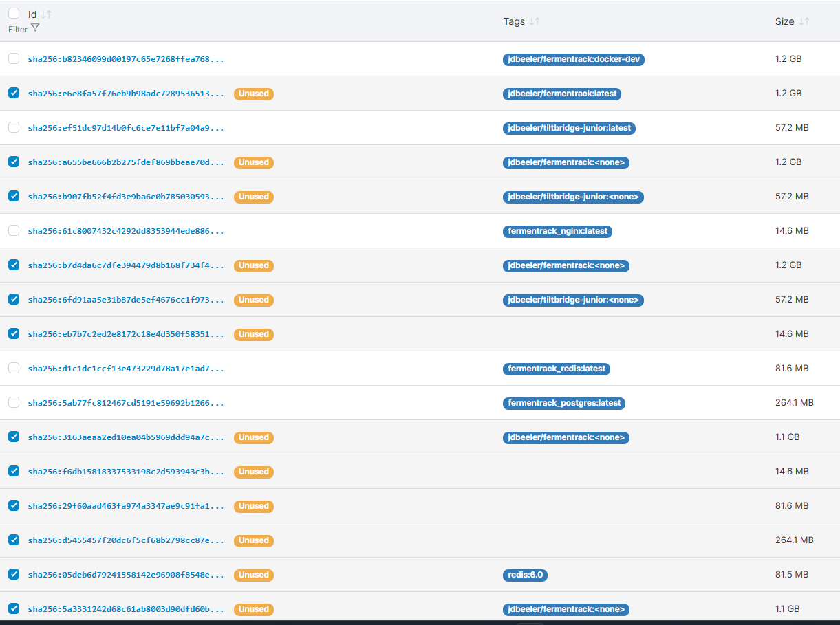Open image sha256:05deb6d79241558142e96908f8548e
The image size is (840, 625).
(x=126, y=575)
